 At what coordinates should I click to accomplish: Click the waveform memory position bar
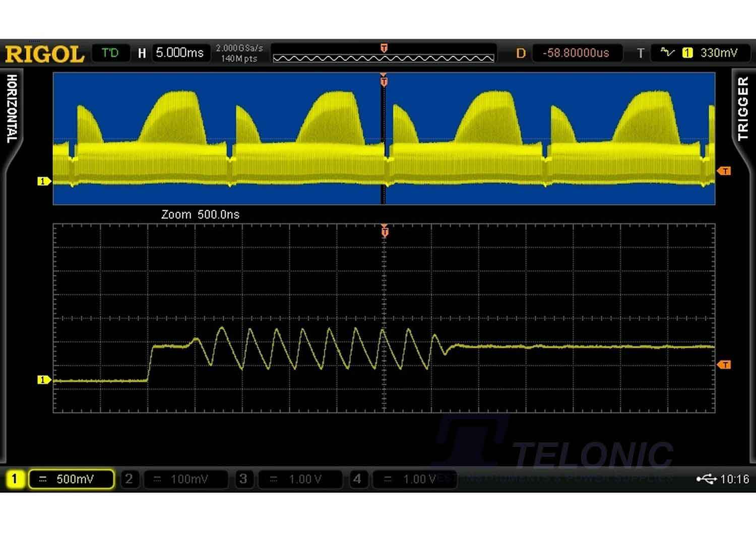pos(384,57)
